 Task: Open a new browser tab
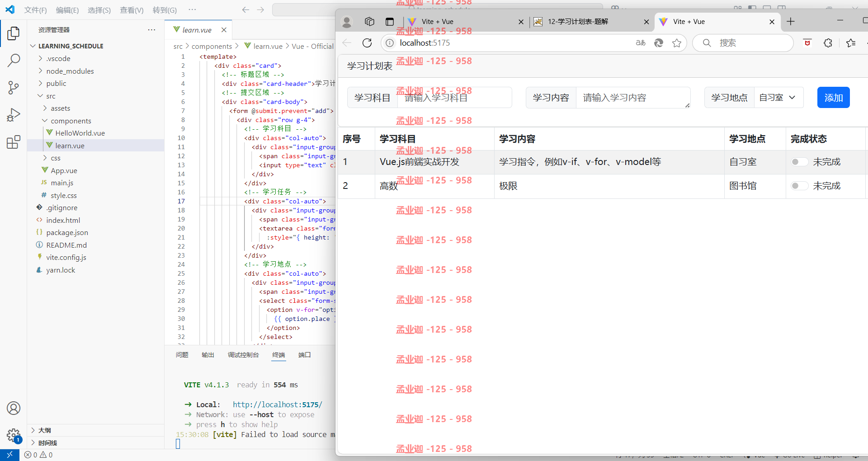791,21
